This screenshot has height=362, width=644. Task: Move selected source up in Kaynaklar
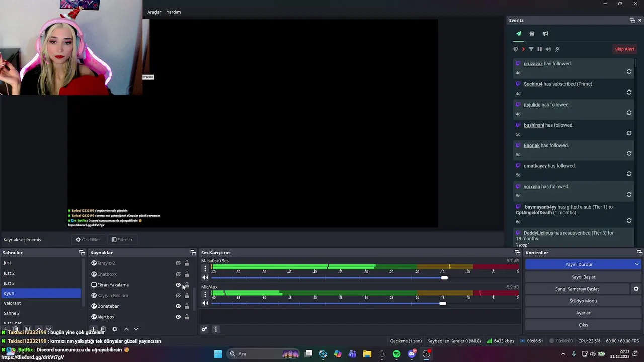coord(126,329)
